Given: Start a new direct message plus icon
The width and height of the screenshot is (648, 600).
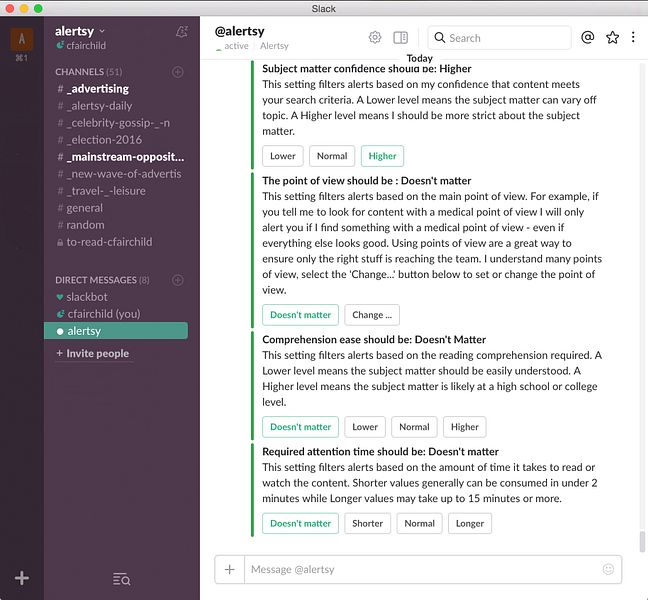Looking at the screenshot, I should pyautogui.click(x=178, y=280).
